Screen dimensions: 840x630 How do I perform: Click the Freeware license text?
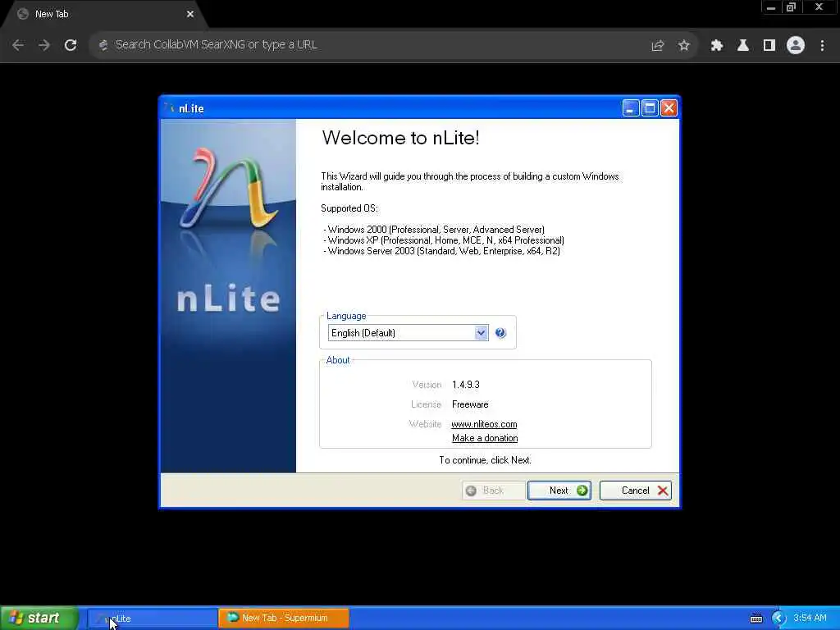pos(470,404)
